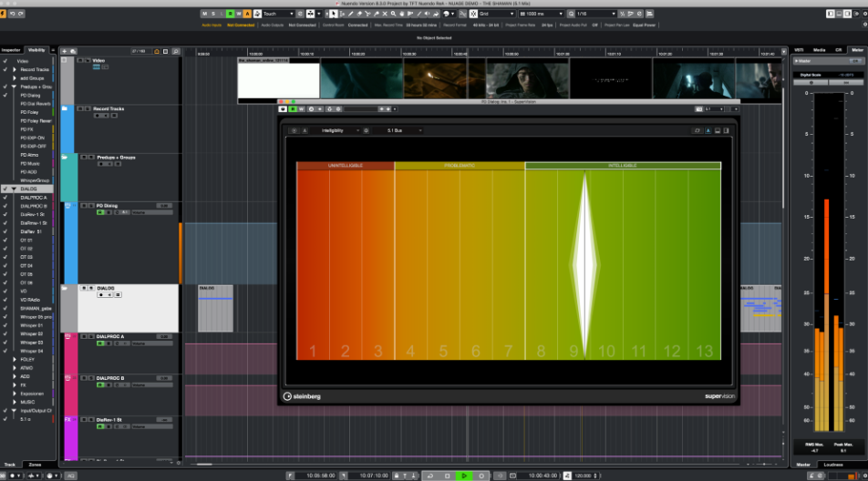Toggle green Read button on PD Dialog track
Image resolution: width=868 pixels, height=481 pixels.
pos(100,212)
